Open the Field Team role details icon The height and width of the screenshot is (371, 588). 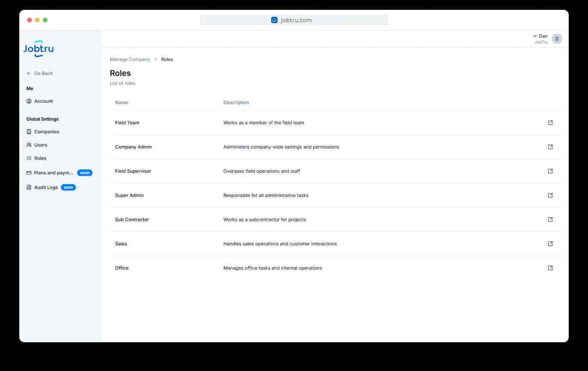point(550,123)
